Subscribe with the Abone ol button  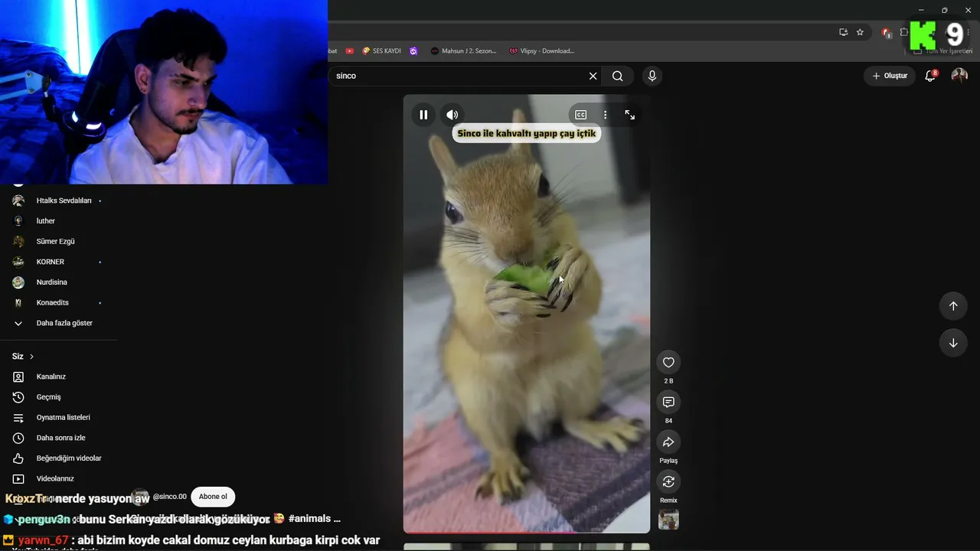pyautogui.click(x=213, y=497)
